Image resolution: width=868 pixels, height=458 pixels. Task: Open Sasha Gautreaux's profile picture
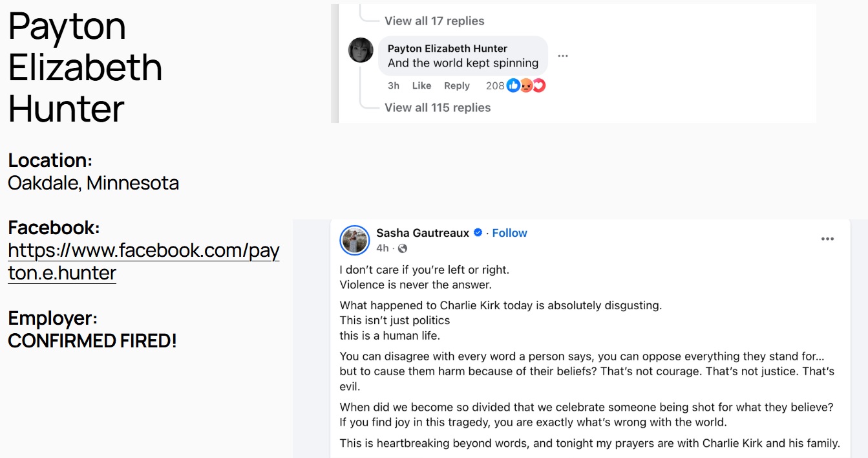[354, 240]
